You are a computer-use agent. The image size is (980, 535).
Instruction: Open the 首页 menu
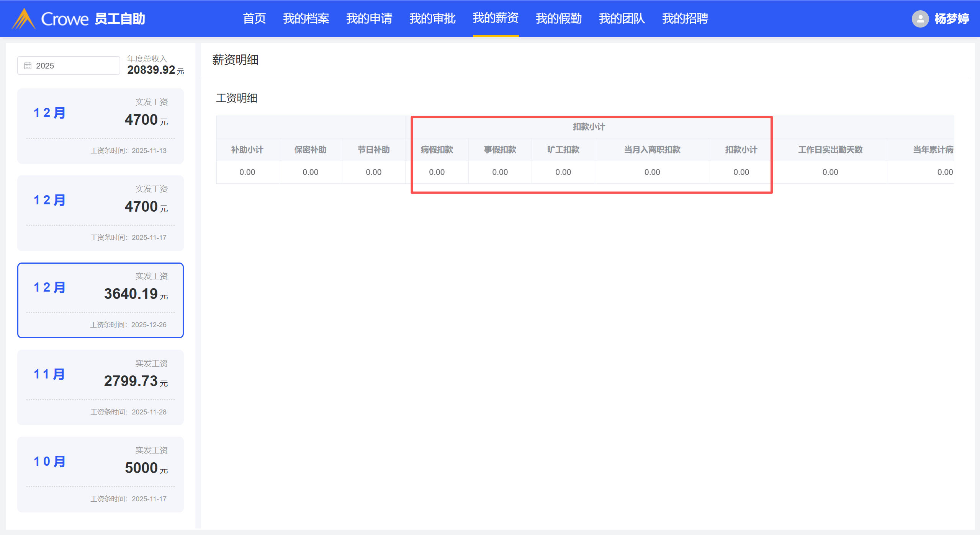254,19
